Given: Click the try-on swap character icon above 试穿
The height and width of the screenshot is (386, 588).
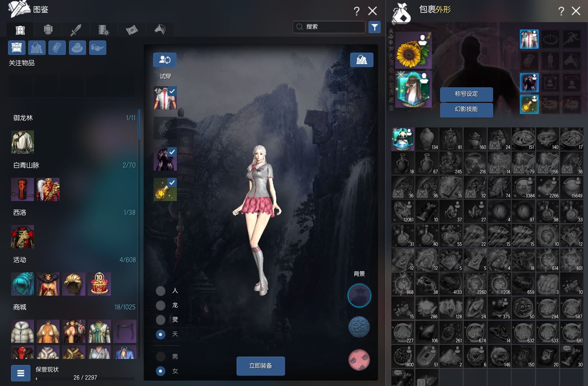Looking at the screenshot, I should pyautogui.click(x=165, y=60).
